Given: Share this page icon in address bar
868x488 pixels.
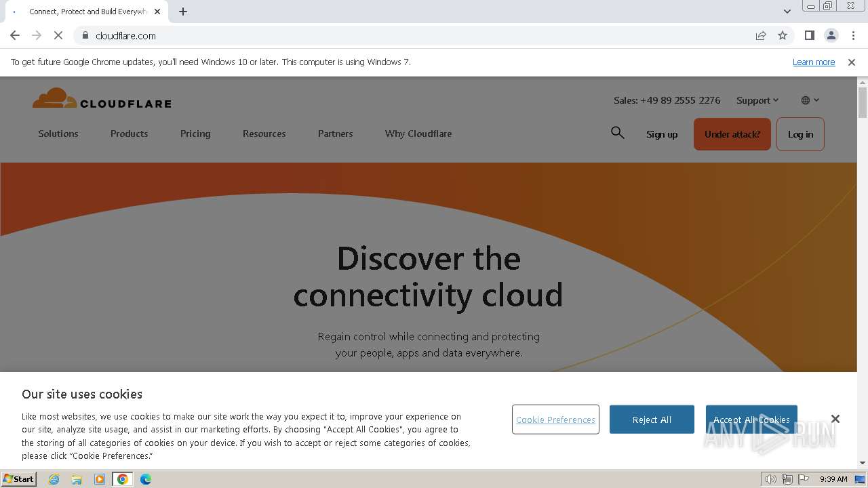Looking at the screenshot, I should 761,35.
